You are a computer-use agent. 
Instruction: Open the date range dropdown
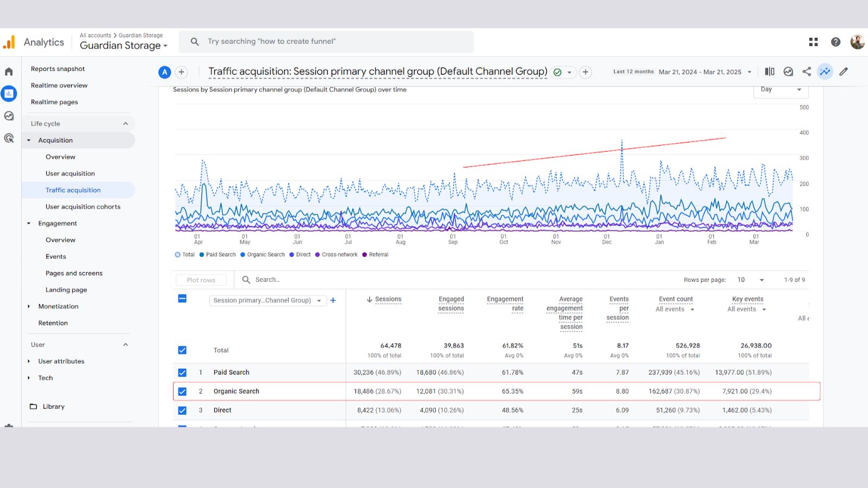705,72
